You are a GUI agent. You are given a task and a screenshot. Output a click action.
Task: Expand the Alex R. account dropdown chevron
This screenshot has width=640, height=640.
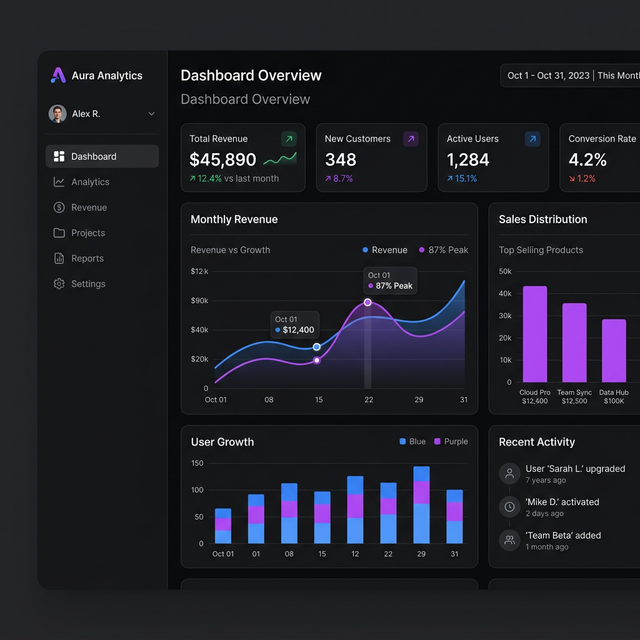tap(151, 114)
